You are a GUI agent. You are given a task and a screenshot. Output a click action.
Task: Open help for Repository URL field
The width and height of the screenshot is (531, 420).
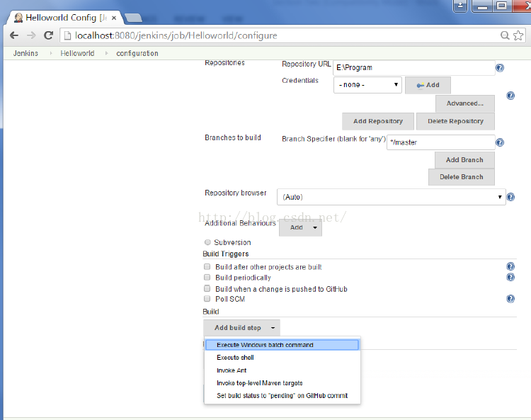500,68
